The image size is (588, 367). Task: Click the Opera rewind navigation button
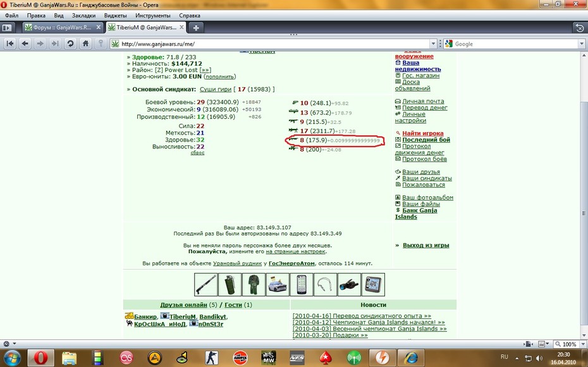(x=10, y=44)
